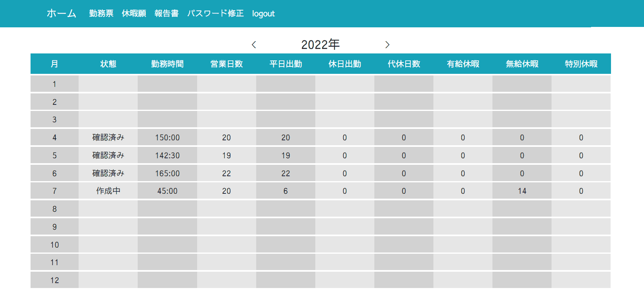This screenshot has height=308, width=644.
Task: Click the 2022年 year heading
Action: point(321,44)
